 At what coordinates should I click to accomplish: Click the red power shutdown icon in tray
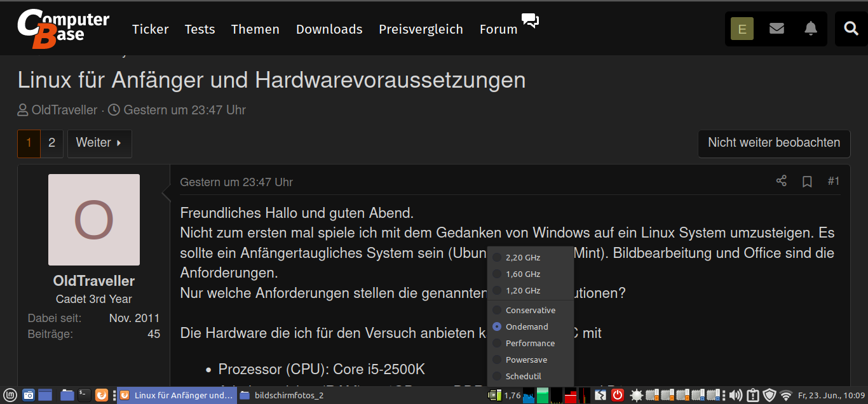pos(618,395)
